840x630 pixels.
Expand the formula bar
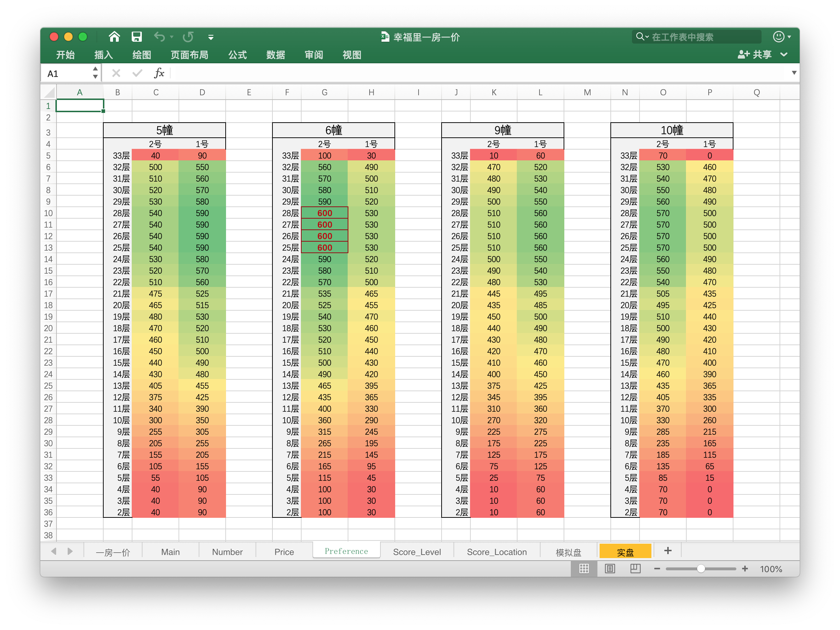click(794, 73)
